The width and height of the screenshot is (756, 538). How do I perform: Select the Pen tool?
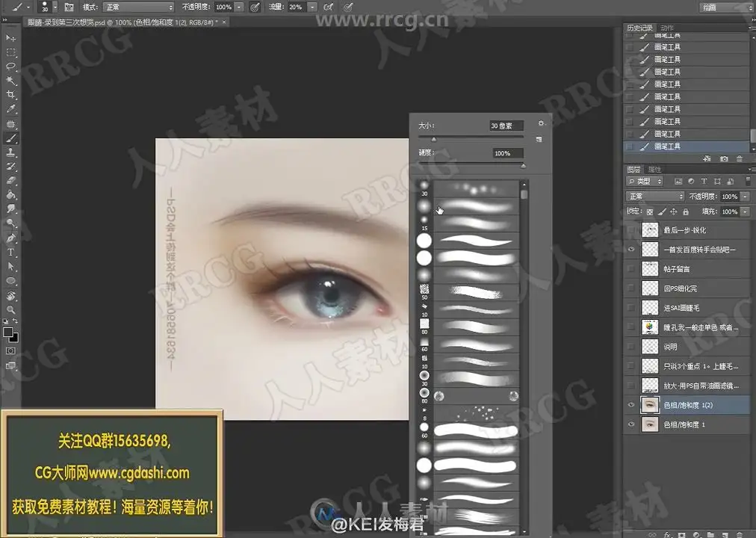coord(10,238)
